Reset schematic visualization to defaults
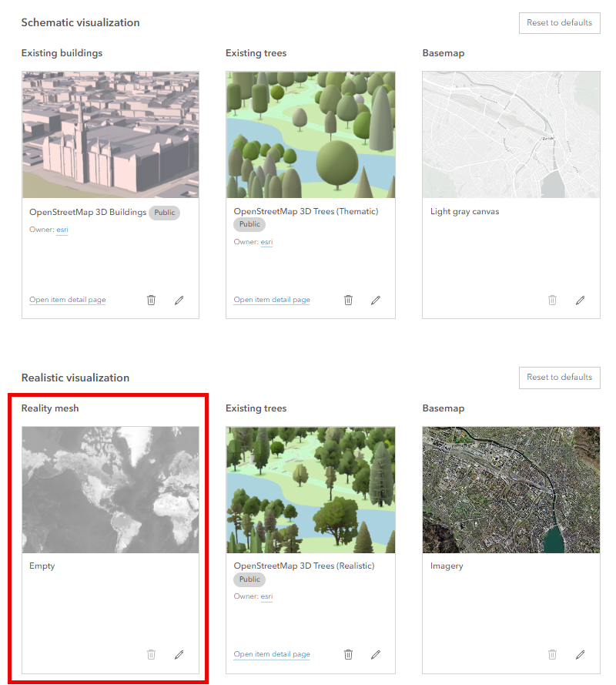This screenshot has height=685, width=616. pos(559,23)
